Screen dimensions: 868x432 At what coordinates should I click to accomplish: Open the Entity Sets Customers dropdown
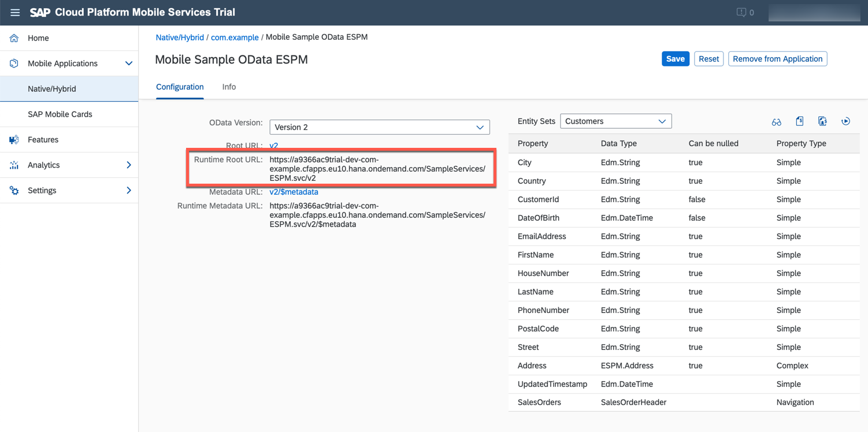(616, 121)
